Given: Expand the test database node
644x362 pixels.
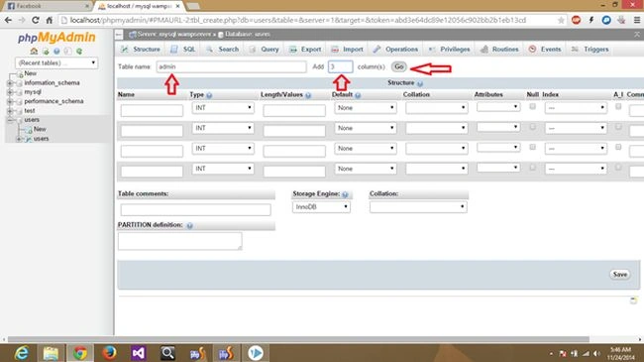Looking at the screenshot, I should click(x=10, y=111).
